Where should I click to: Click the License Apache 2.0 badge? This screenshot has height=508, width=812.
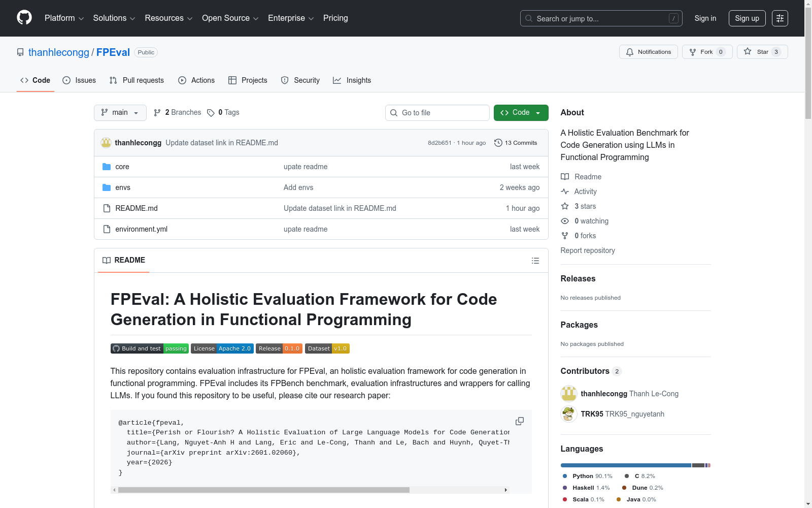point(222,348)
